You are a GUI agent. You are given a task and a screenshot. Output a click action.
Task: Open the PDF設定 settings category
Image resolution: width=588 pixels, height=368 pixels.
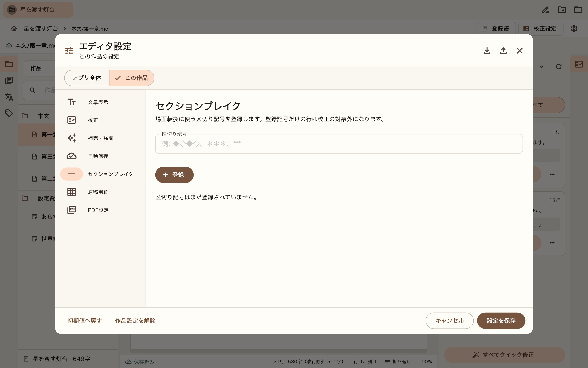100,210
